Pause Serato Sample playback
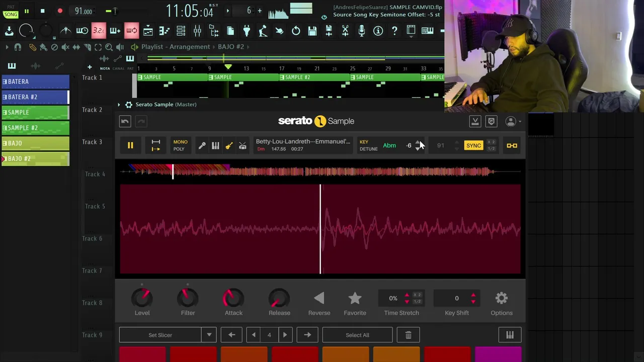 coord(130,145)
